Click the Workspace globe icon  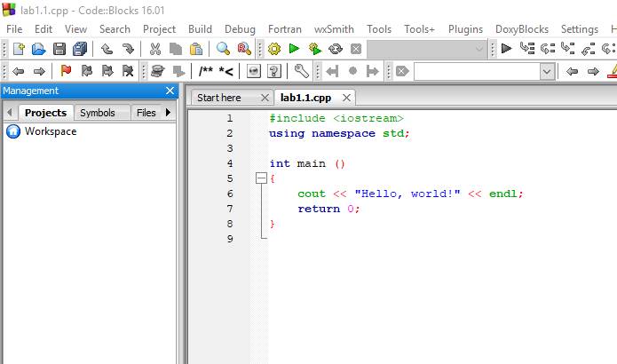click(x=13, y=131)
